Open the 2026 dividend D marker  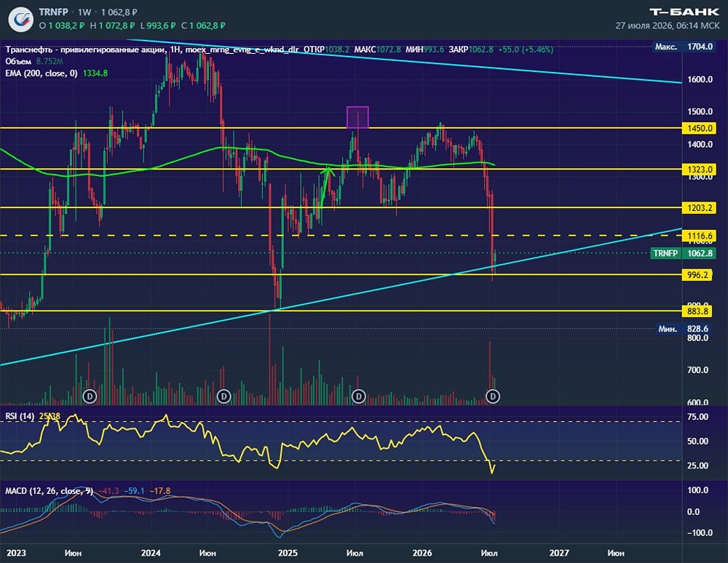[493, 396]
